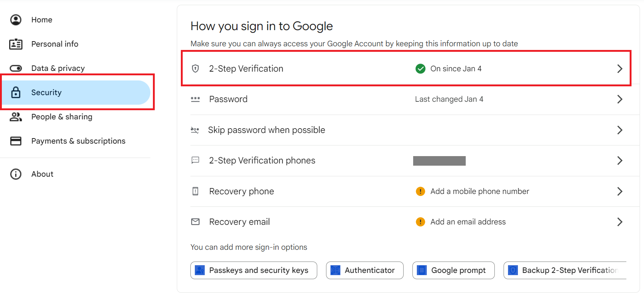644x299 pixels.
Task: Click the Payments credit card icon
Action: [16, 141]
